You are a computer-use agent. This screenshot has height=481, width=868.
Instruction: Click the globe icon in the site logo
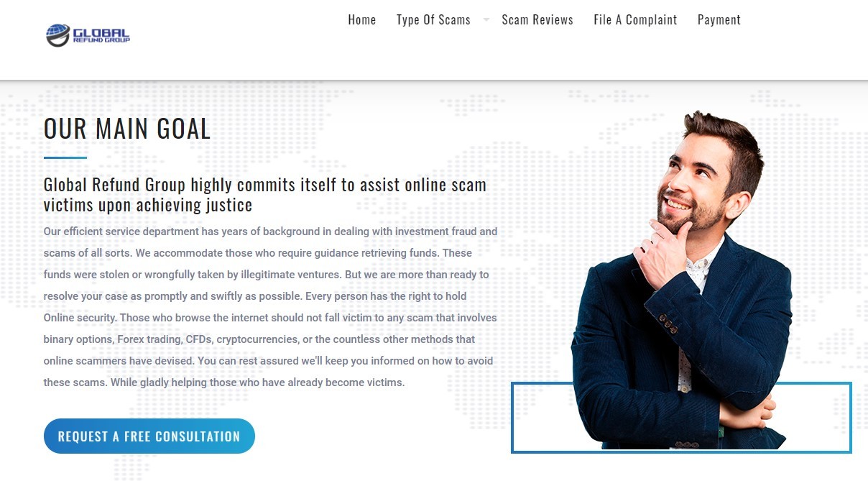[57, 35]
